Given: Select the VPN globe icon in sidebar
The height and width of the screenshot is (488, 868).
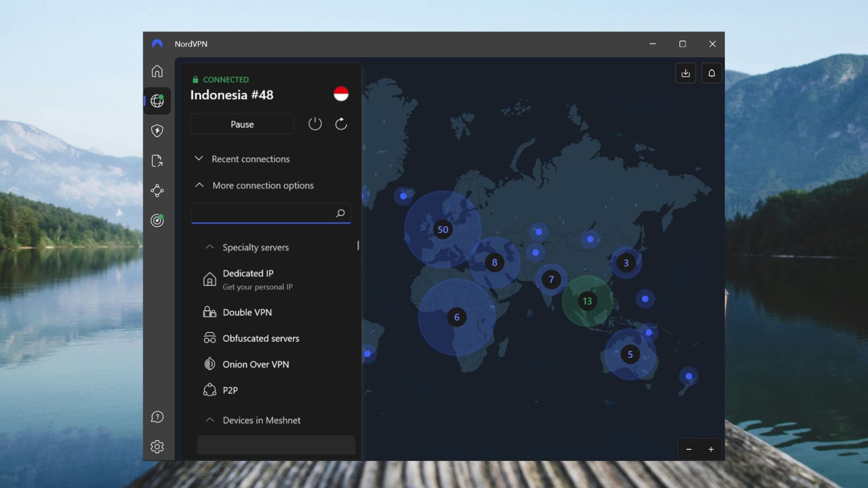Looking at the screenshot, I should point(157,101).
